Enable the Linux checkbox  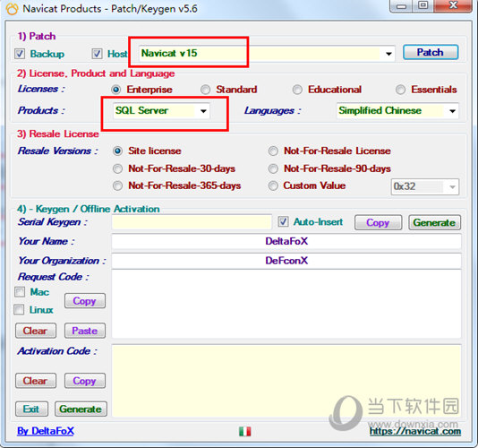pos(19,309)
